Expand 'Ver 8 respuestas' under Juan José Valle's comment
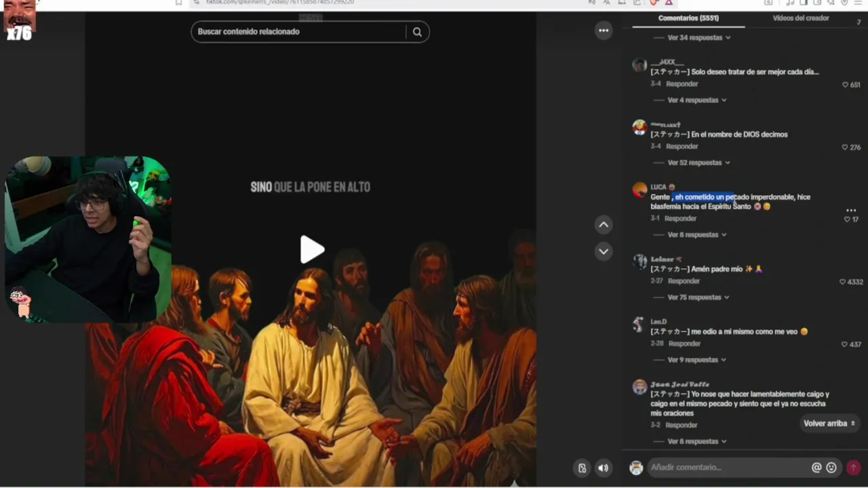Screen dimensions: 868x488 coord(696,441)
